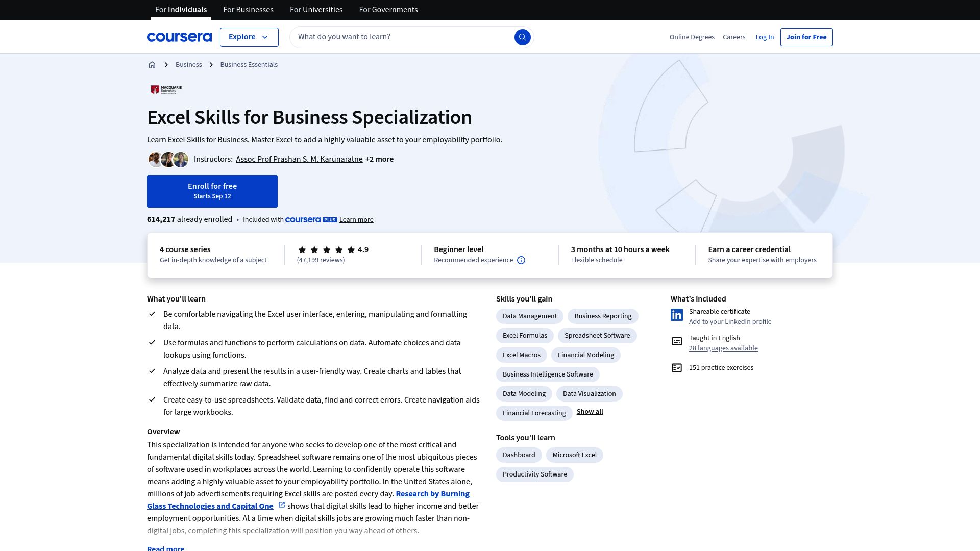Click the recommended experience info icon

[x=521, y=260]
